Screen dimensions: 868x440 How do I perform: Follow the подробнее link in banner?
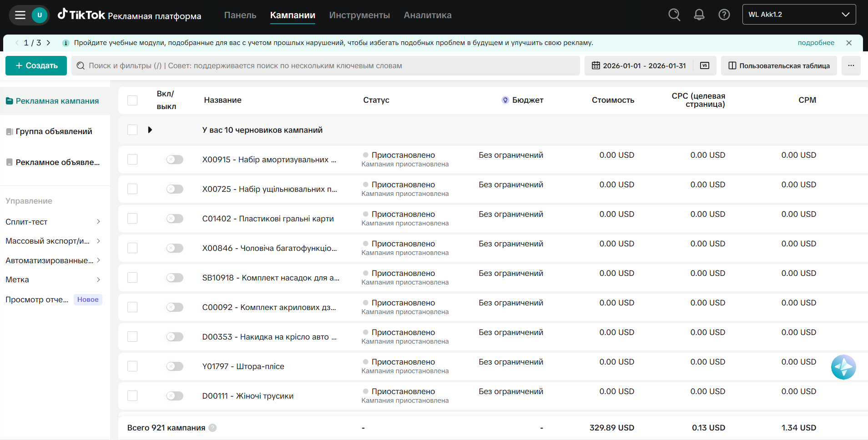click(x=816, y=43)
